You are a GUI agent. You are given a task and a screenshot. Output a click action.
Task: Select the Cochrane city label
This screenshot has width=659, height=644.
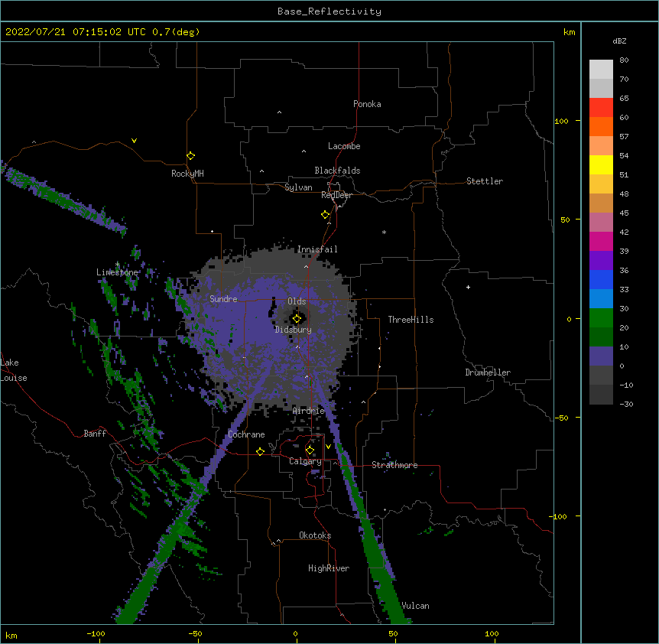coord(246,434)
